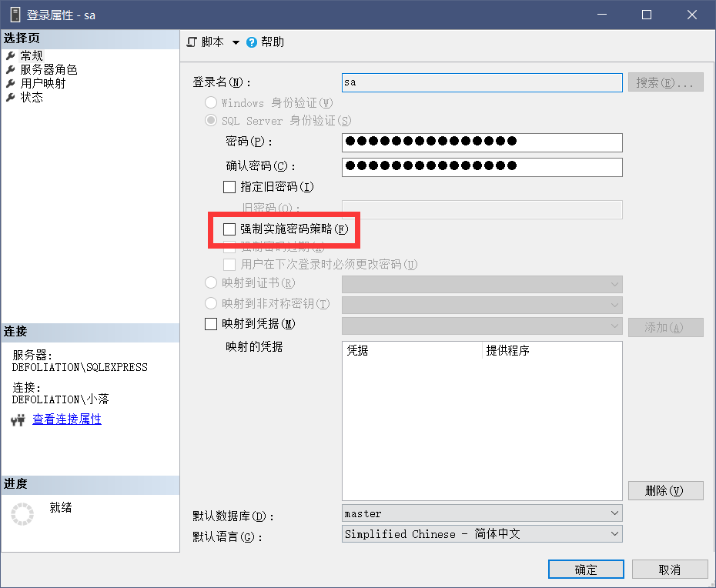Open the 用户映射 page
The width and height of the screenshot is (716, 588).
(x=43, y=84)
